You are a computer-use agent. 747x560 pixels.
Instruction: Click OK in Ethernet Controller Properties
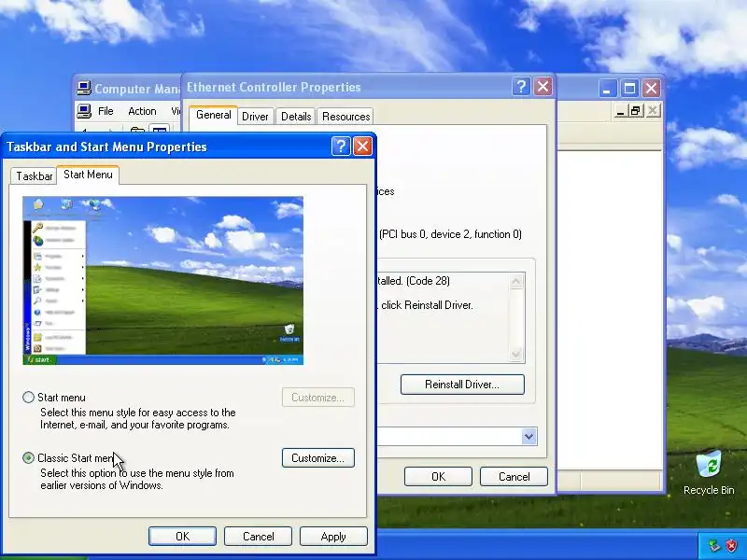click(x=438, y=477)
